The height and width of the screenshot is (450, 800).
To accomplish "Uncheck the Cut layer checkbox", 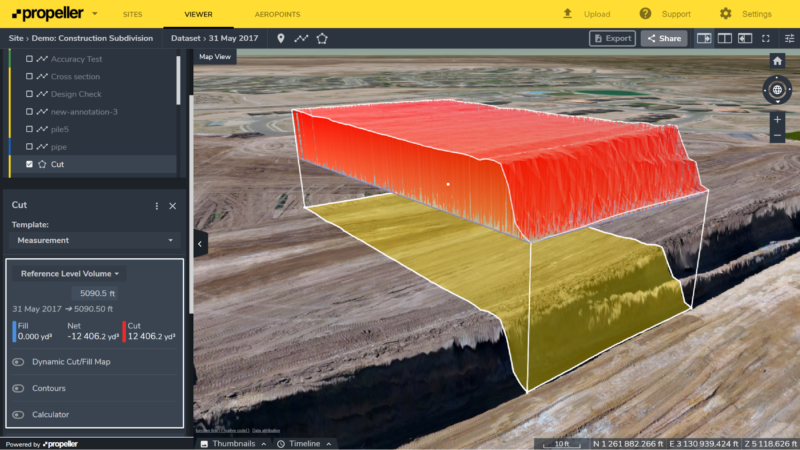I will pos(29,164).
